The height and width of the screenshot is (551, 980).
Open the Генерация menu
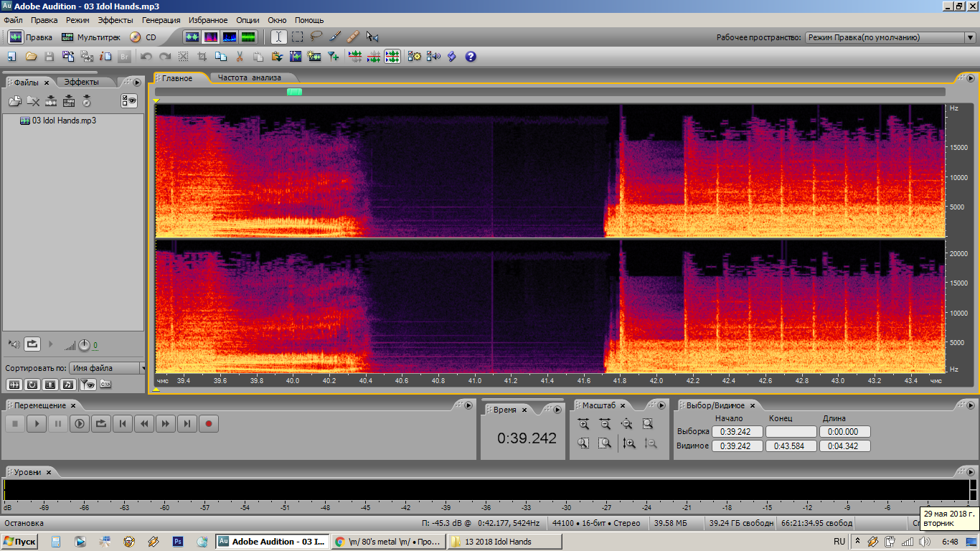click(x=161, y=20)
